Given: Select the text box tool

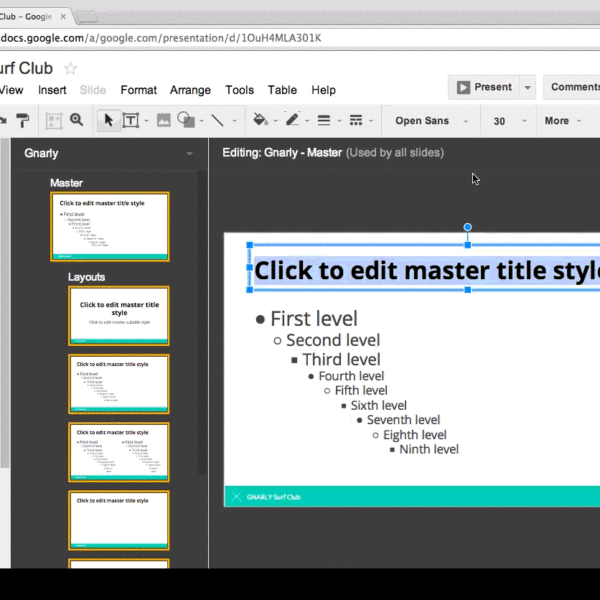Looking at the screenshot, I should click(131, 120).
